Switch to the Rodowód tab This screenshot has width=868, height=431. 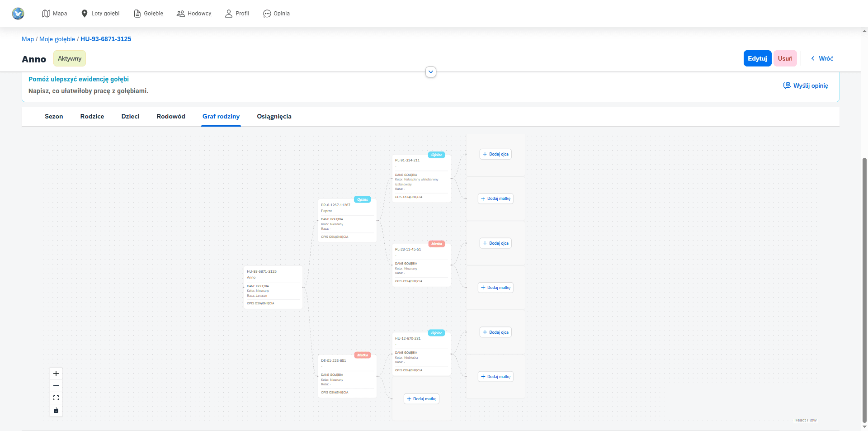[171, 116]
